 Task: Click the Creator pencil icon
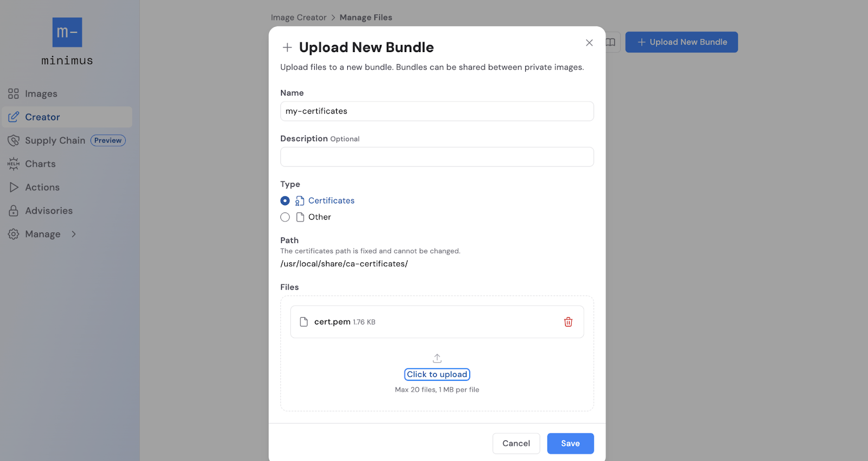pyautogui.click(x=14, y=117)
